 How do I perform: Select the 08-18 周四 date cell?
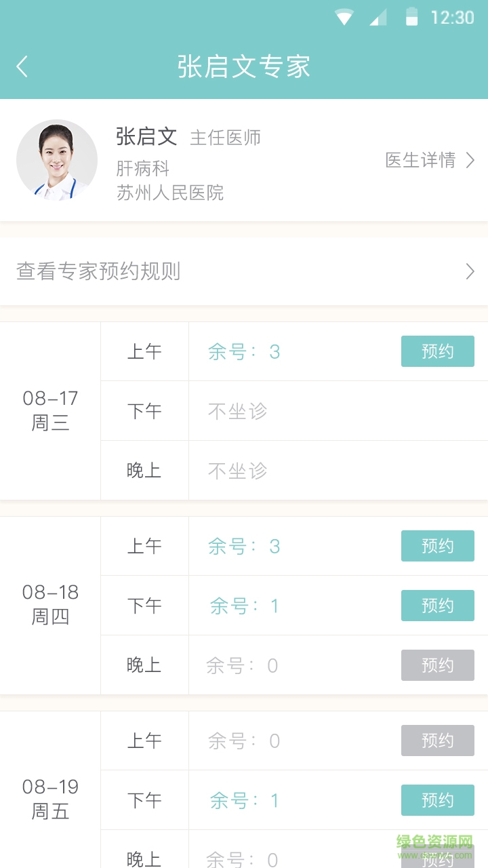50,605
